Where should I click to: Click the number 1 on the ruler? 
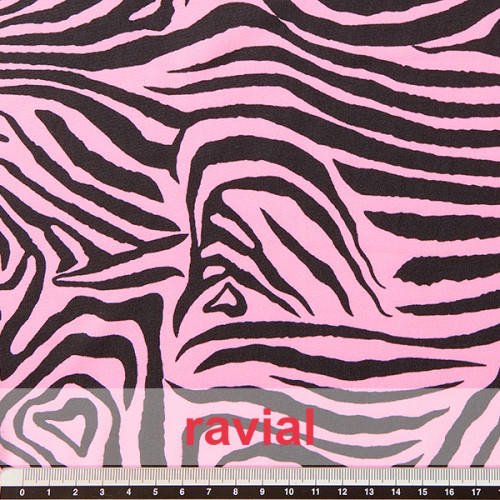click(49, 492)
